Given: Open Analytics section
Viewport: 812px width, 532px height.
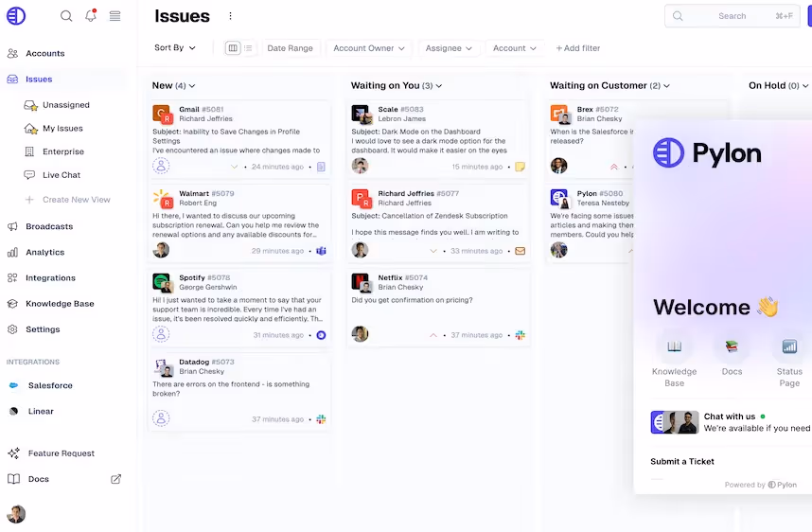Looking at the screenshot, I should coord(45,252).
